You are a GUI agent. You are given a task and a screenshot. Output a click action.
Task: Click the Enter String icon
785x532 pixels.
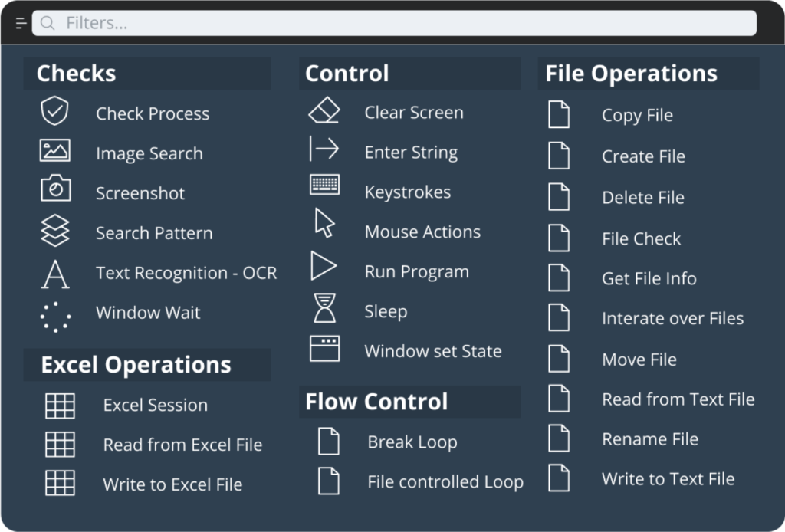[x=324, y=152]
